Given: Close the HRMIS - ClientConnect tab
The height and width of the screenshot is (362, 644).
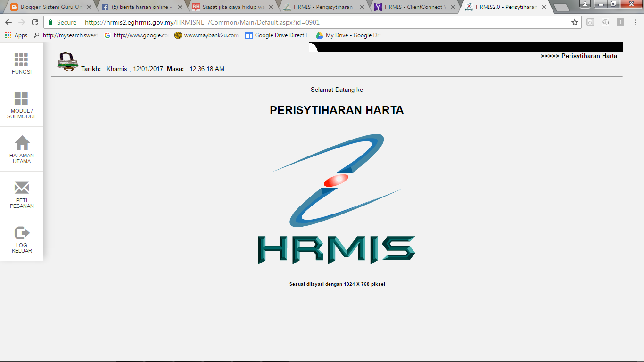Looking at the screenshot, I should pyautogui.click(x=453, y=7).
